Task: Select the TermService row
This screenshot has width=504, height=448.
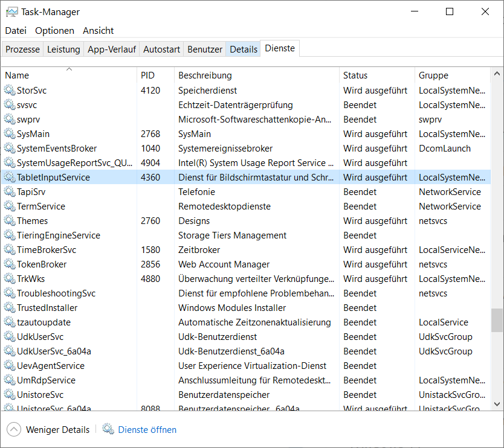Action: click(x=181, y=206)
